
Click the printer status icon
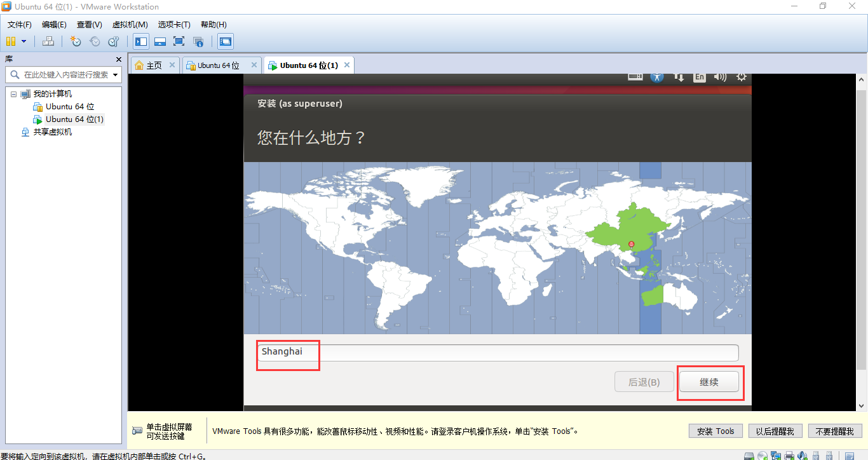click(x=789, y=456)
